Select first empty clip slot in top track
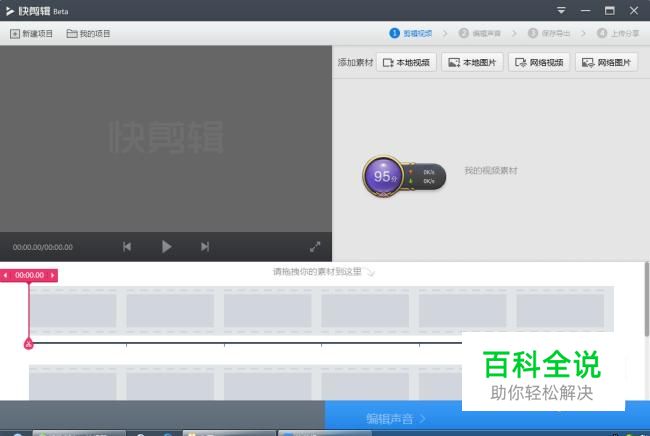The height and width of the screenshot is (436, 650). pos(73,310)
